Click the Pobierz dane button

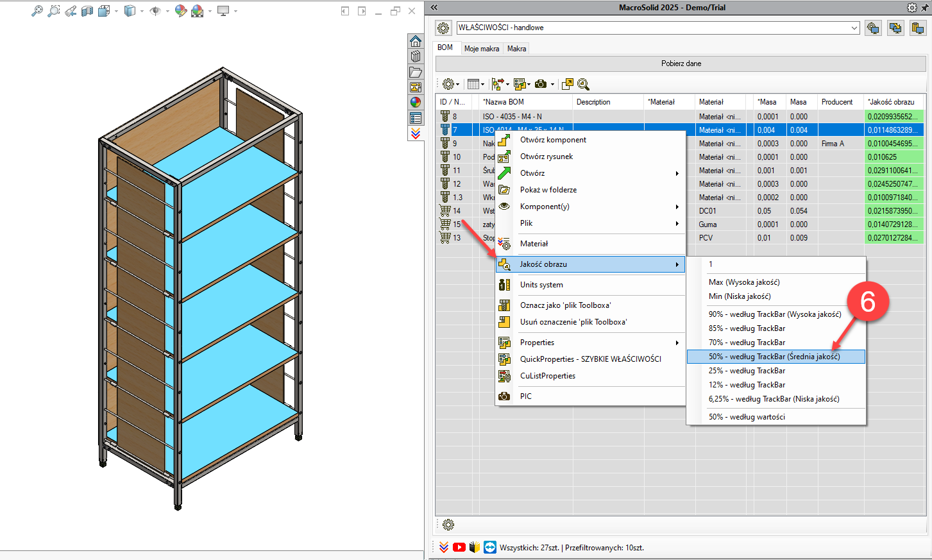(x=681, y=64)
